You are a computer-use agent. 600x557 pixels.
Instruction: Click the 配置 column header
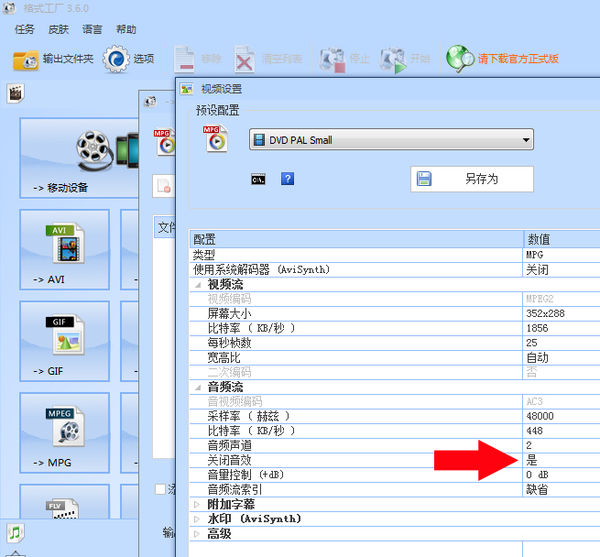356,239
